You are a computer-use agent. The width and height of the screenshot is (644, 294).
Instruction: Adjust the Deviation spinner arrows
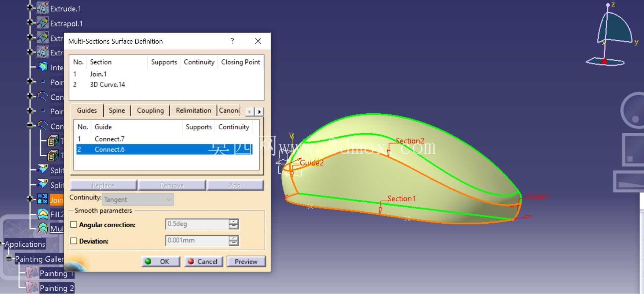point(234,240)
